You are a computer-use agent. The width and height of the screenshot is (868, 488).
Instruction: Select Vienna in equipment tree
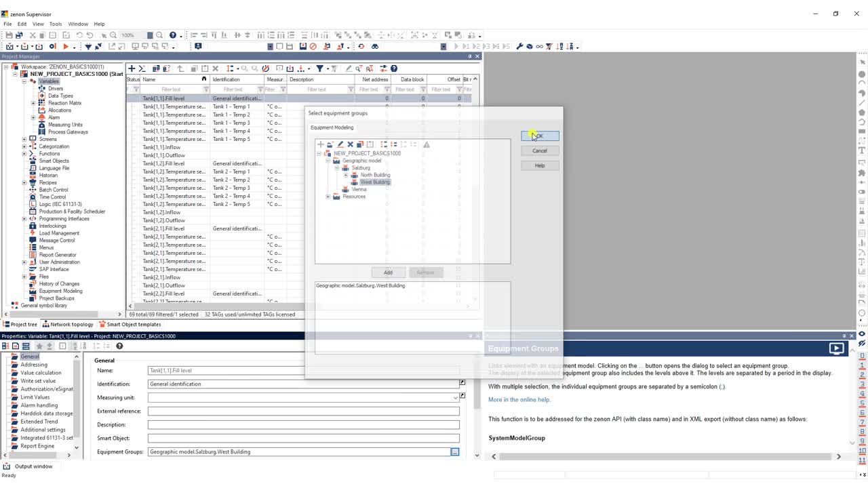[x=359, y=189]
